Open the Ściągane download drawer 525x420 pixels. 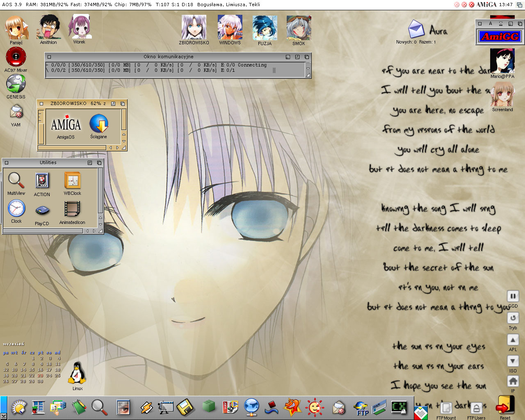point(99,123)
